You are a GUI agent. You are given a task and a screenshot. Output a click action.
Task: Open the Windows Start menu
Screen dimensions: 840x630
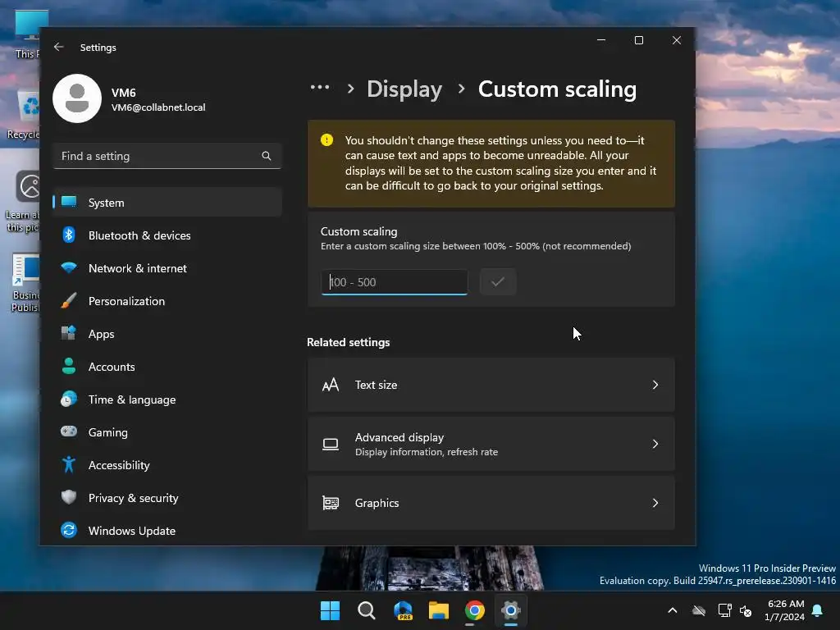coord(330,610)
